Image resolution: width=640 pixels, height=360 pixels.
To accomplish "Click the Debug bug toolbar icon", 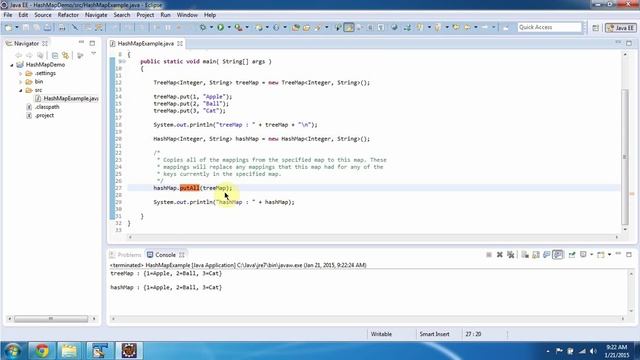I will 202,27.
